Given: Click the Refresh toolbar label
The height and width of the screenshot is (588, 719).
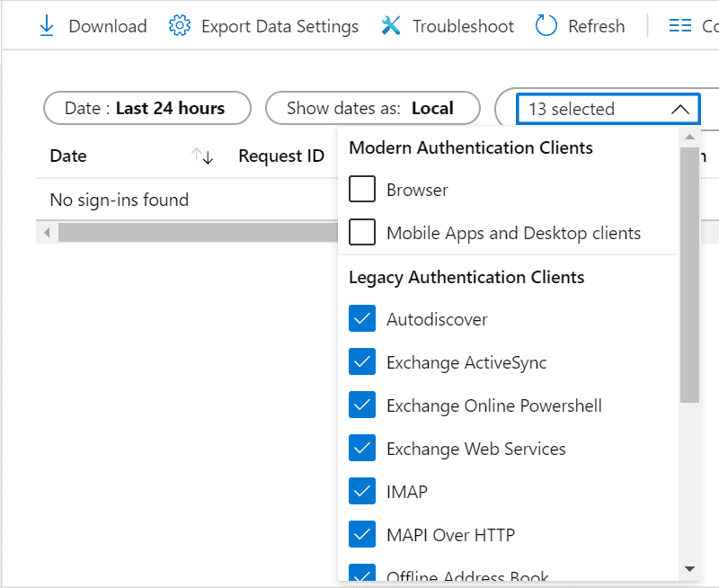Looking at the screenshot, I should point(596,26).
